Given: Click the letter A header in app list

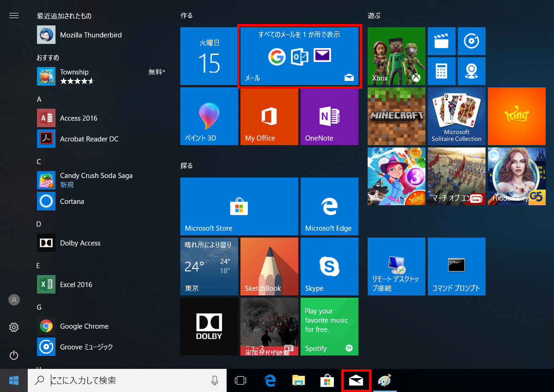Looking at the screenshot, I should click(39, 99).
